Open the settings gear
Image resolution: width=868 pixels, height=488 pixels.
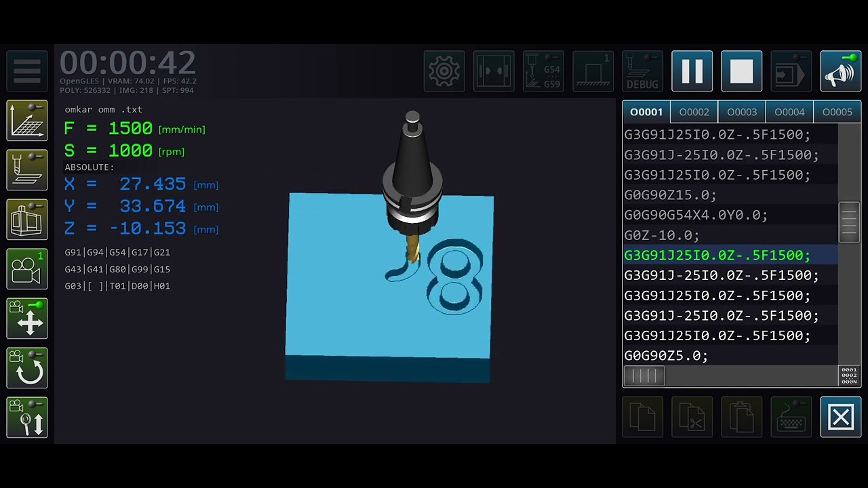pyautogui.click(x=444, y=71)
